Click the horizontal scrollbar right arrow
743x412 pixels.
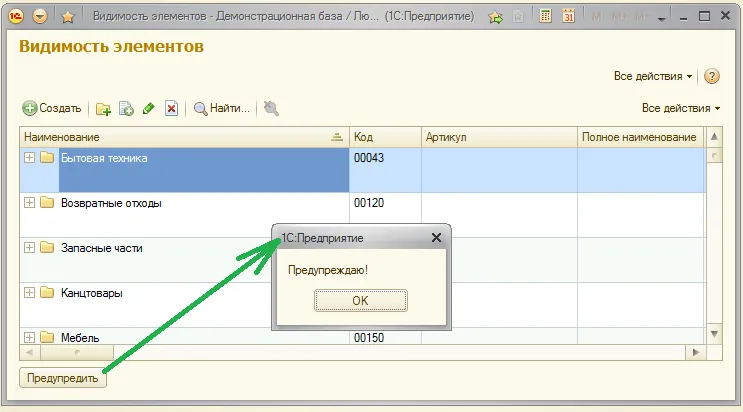[x=696, y=352]
